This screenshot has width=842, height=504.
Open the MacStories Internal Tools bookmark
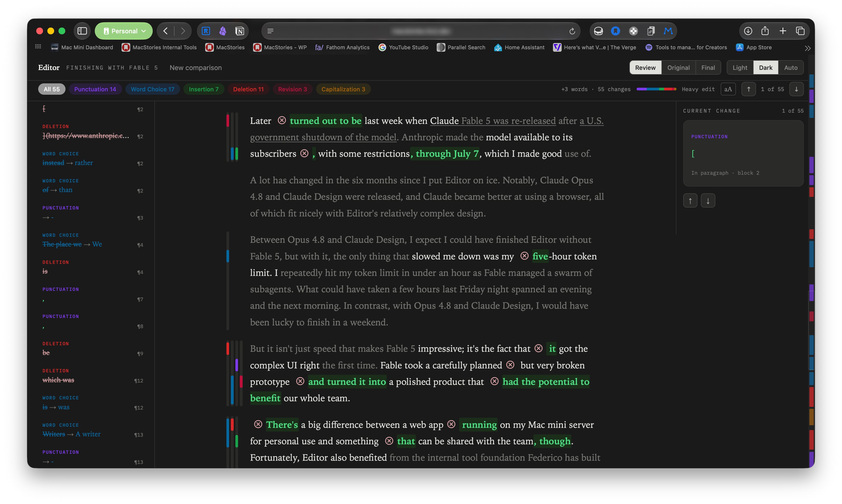click(159, 47)
